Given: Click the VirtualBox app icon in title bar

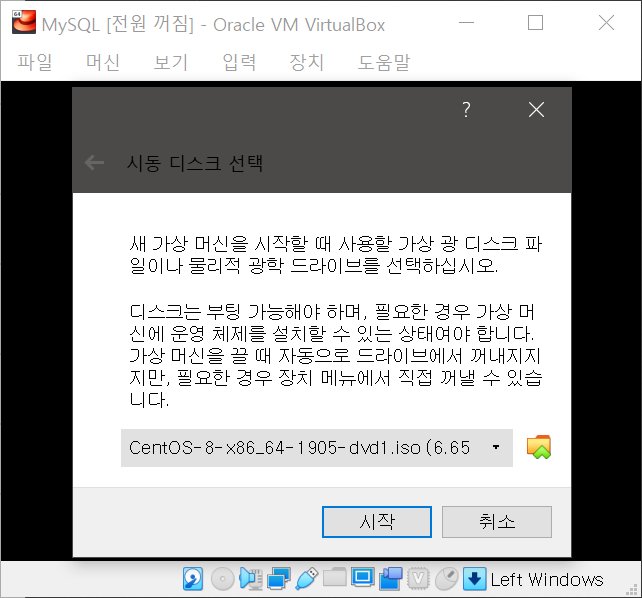Looking at the screenshot, I should point(23,22).
